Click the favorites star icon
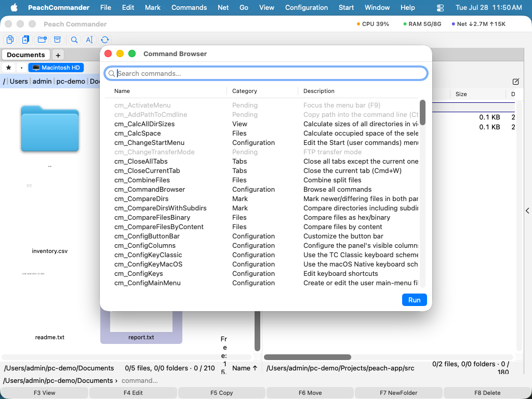 point(9,68)
